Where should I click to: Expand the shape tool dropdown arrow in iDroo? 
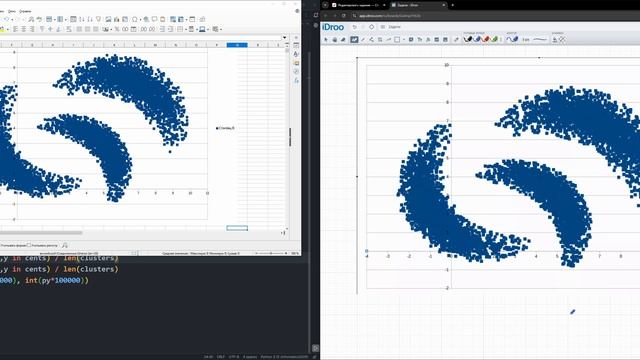[404, 40]
